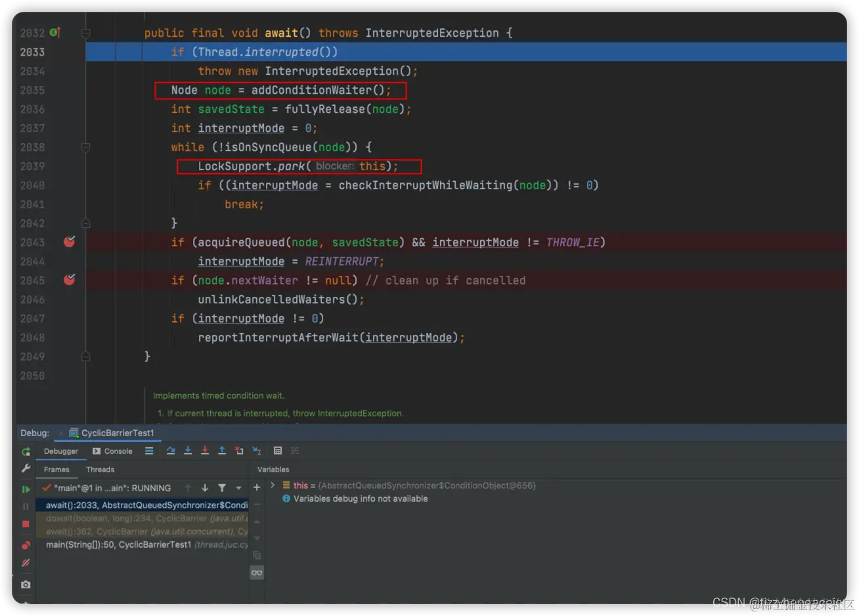
Task: Switch to the Console tab
Action: tap(112, 451)
